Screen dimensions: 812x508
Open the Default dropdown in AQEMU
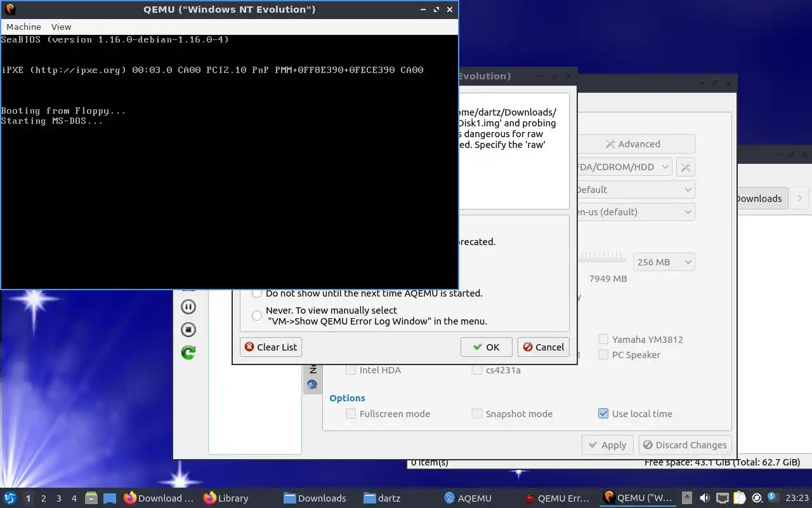coord(635,190)
